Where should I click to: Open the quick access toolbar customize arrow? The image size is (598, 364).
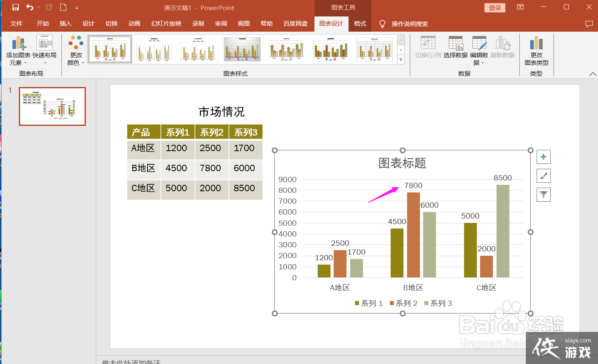click(x=77, y=8)
